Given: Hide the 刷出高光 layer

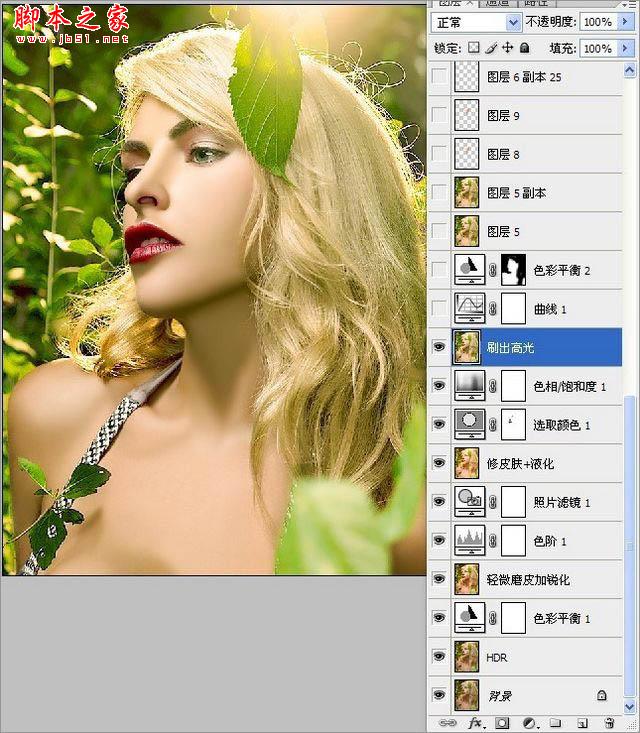Looking at the screenshot, I should click(x=439, y=347).
